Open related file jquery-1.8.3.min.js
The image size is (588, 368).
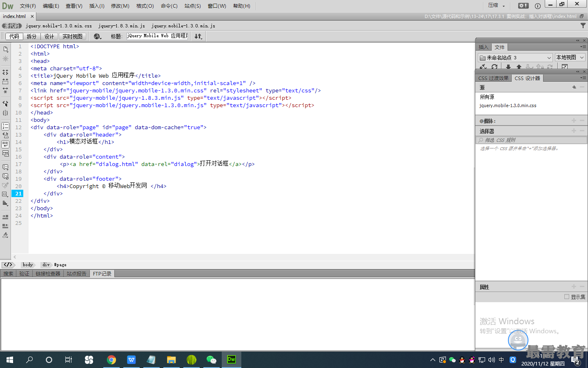click(122, 26)
